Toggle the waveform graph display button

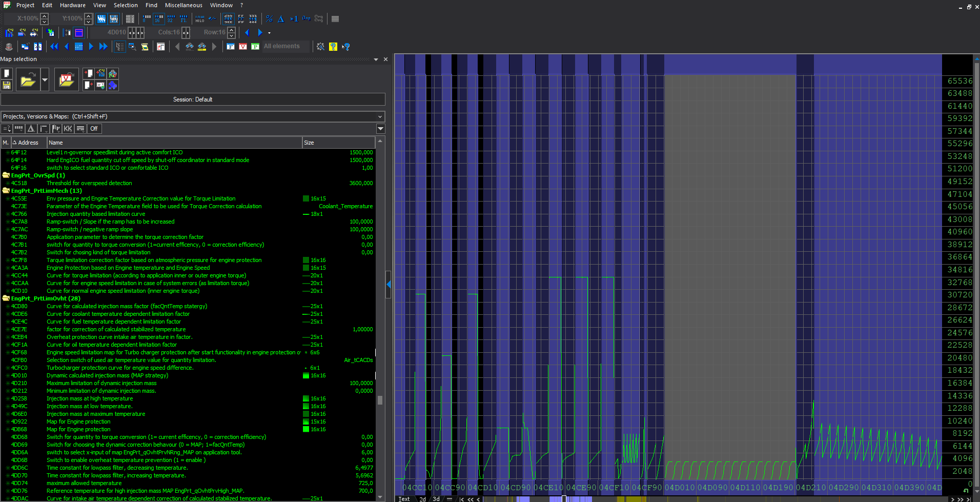[101, 19]
